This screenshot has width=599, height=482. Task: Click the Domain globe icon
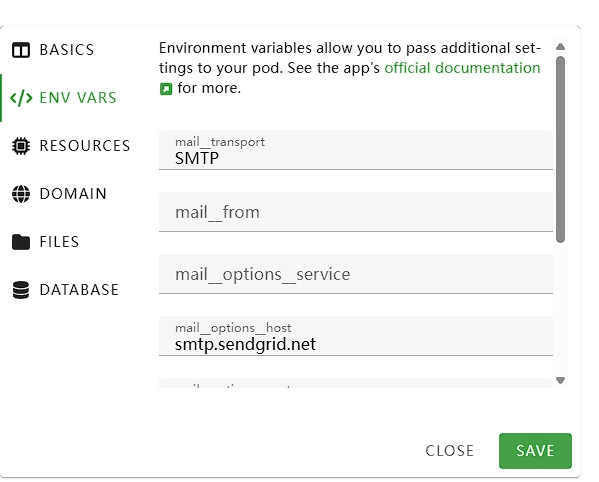click(21, 194)
